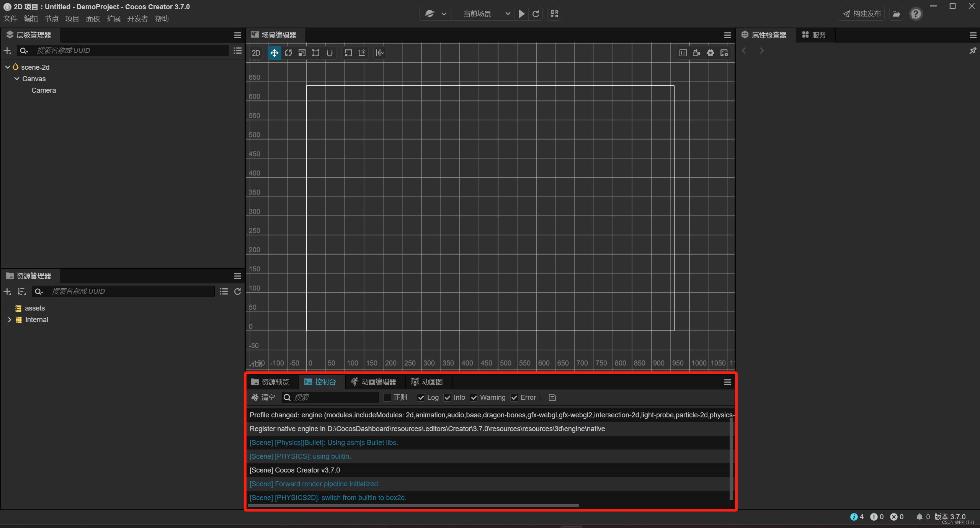Select the Scale gizmo tool

pyautogui.click(x=302, y=53)
